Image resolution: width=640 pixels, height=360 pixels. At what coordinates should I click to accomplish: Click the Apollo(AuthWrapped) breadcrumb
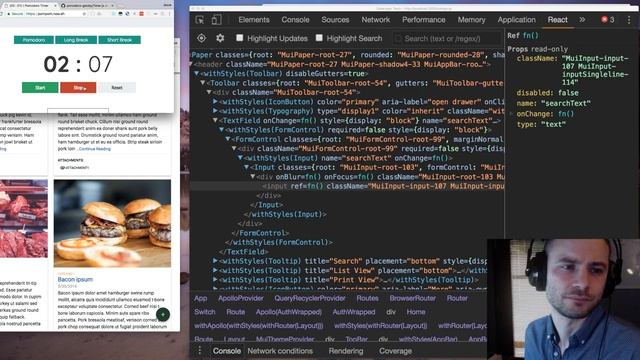[289, 312]
